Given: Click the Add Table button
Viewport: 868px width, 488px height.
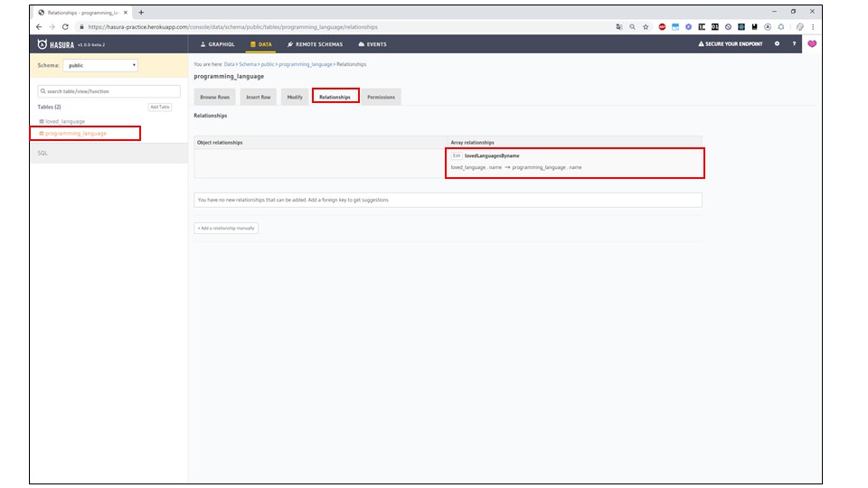Looking at the screenshot, I should [x=160, y=107].
